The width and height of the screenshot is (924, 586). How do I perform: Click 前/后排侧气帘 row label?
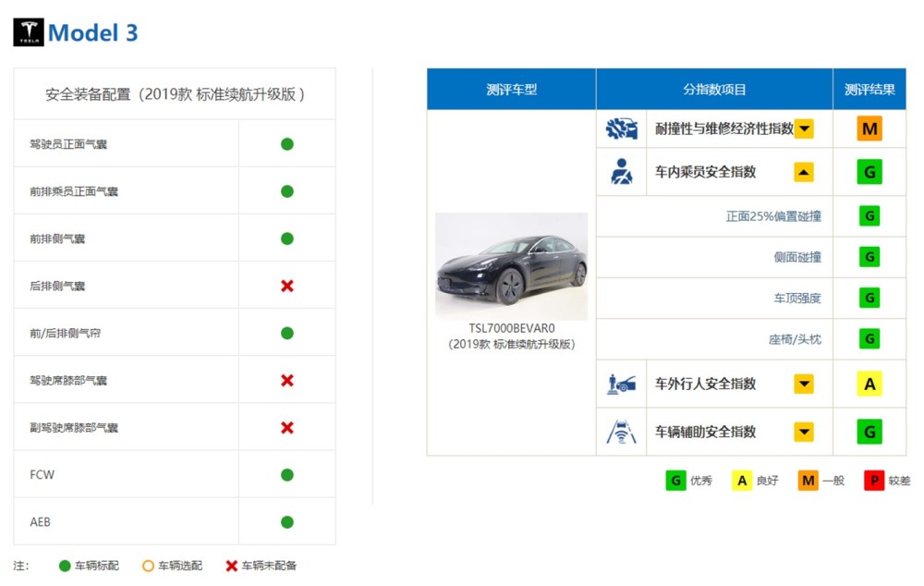point(65,333)
